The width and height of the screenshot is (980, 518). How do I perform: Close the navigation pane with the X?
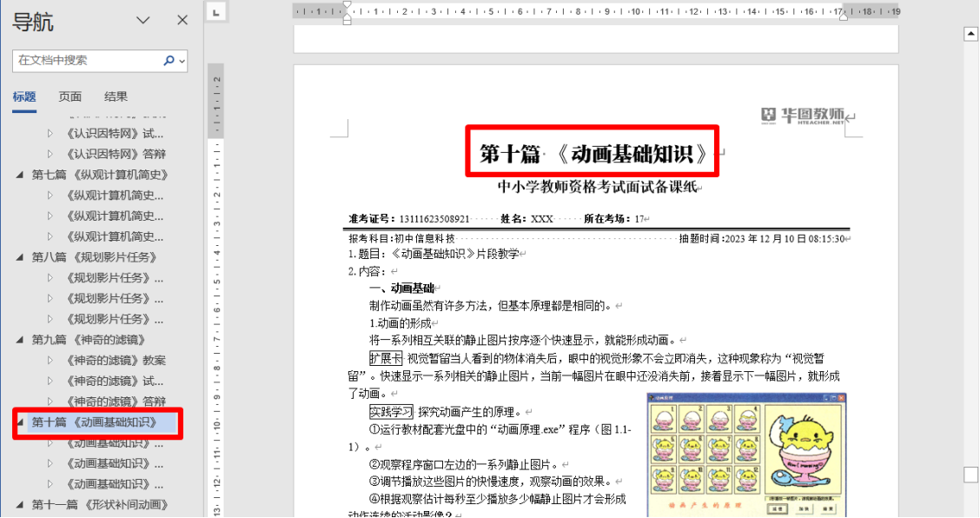182,20
